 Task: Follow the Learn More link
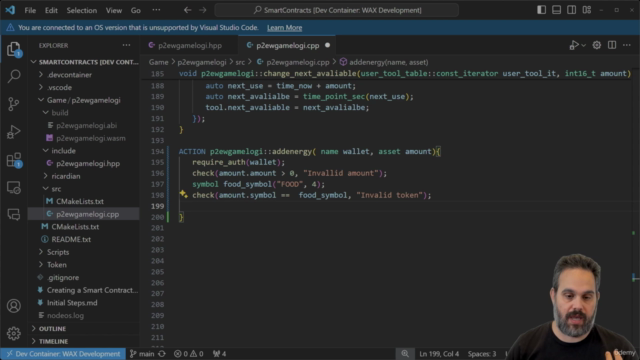click(284, 28)
